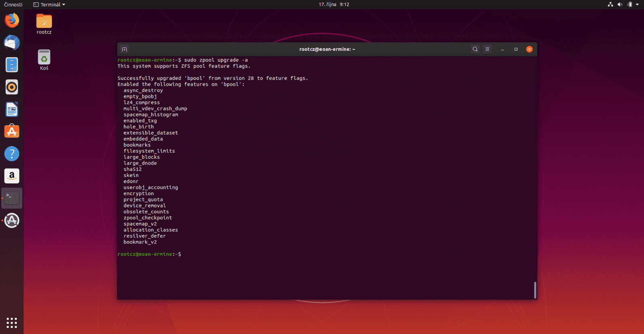644x334 pixels.
Task: Click the 'bookmarks' feature line
Action: (x=137, y=145)
